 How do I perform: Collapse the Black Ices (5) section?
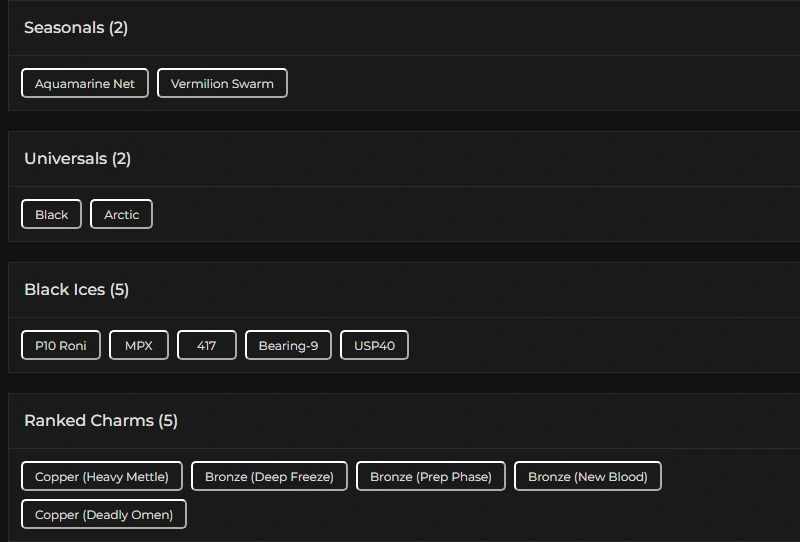point(77,290)
